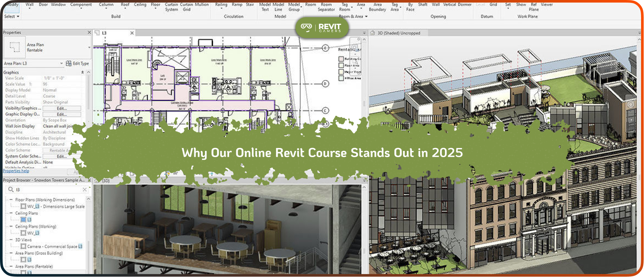The width and height of the screenshot is (644, 277).
Task: Select the Grid datum tool
Action: (493, 5)
